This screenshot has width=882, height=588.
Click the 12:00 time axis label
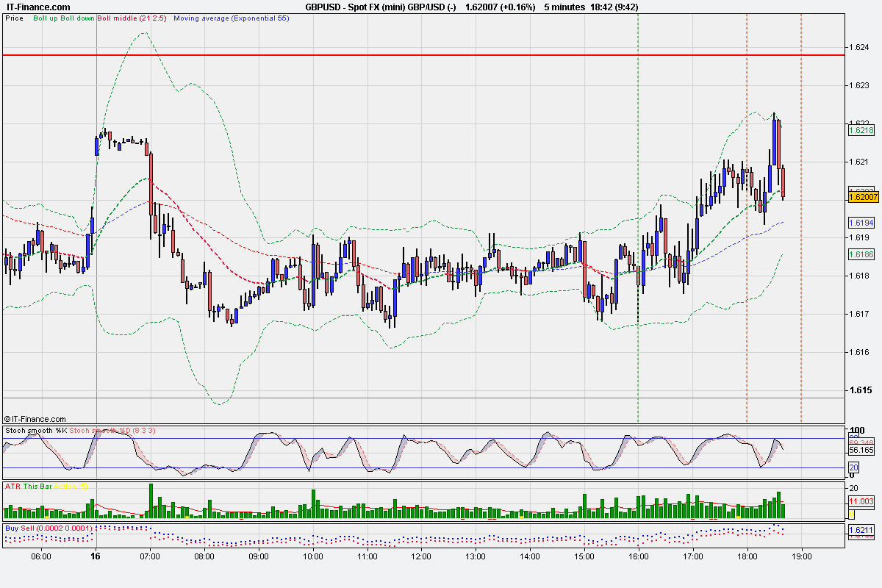[421, 556]
